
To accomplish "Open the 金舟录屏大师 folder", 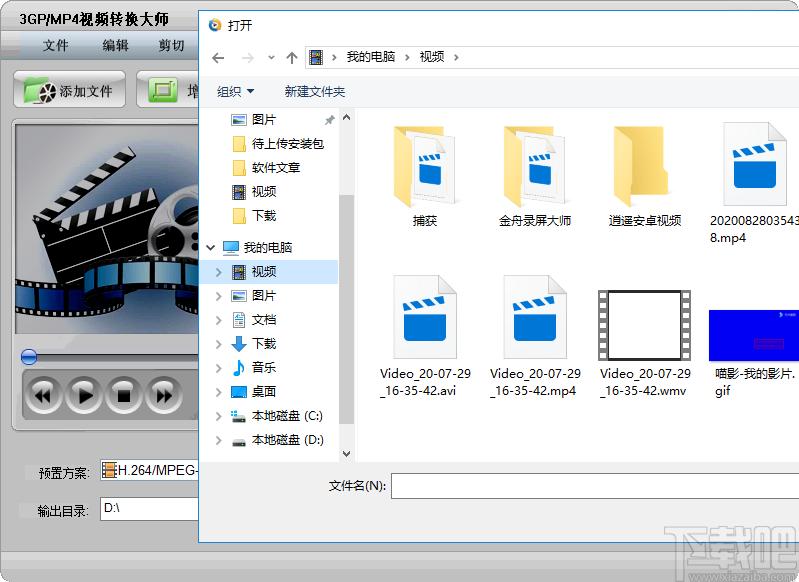I will click(535, 168).
